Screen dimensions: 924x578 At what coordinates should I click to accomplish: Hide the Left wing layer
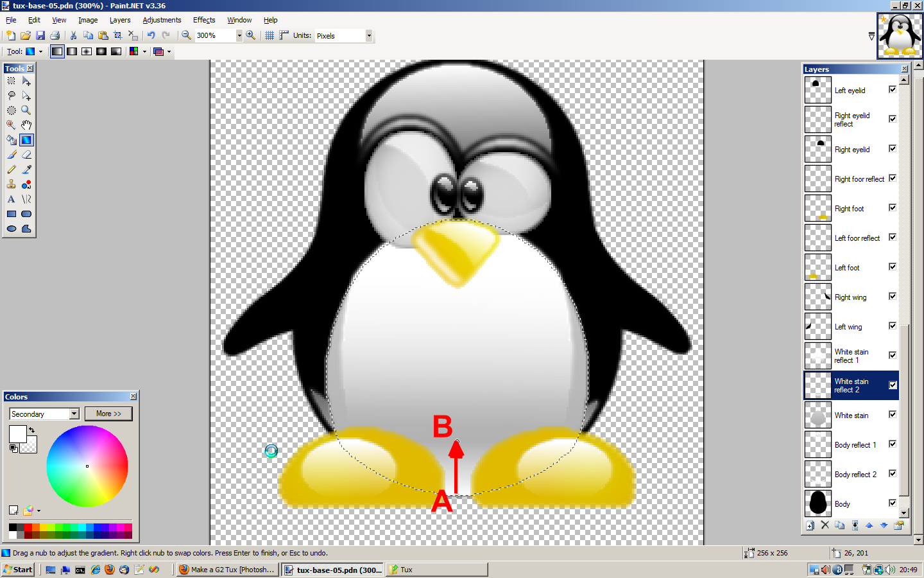893,326
